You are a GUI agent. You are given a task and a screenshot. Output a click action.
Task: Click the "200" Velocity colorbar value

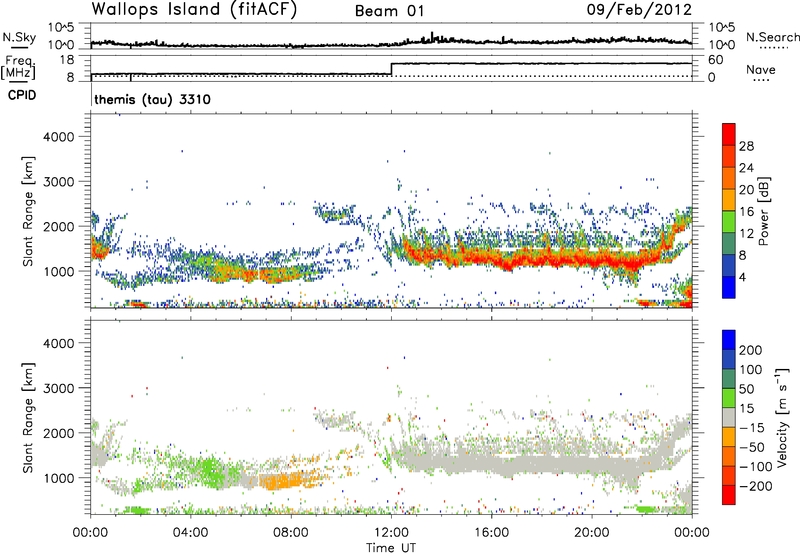[x=751, y=350]
